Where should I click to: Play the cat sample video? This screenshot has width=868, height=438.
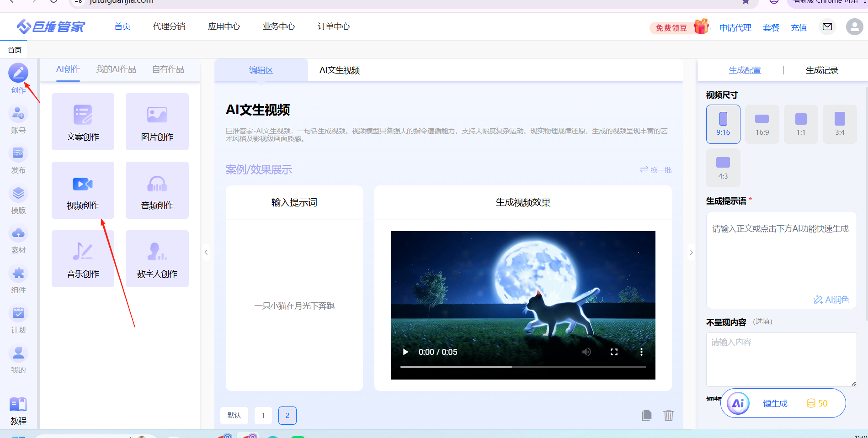coord(405,352)
